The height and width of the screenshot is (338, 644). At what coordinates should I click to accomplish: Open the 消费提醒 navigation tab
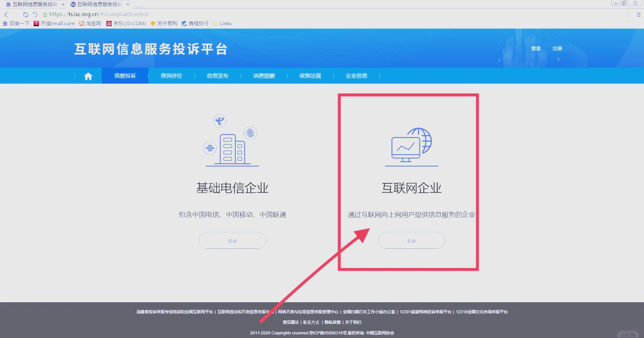pos(264,76)
